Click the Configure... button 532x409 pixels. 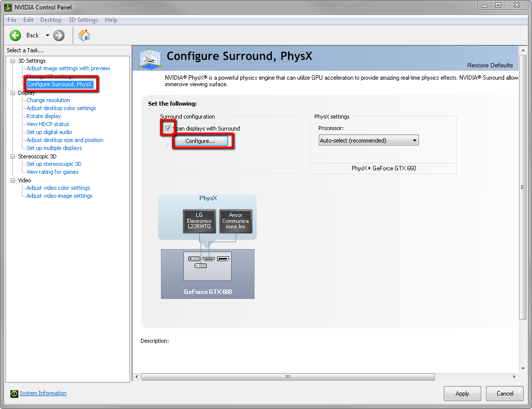tap(200, 141)
